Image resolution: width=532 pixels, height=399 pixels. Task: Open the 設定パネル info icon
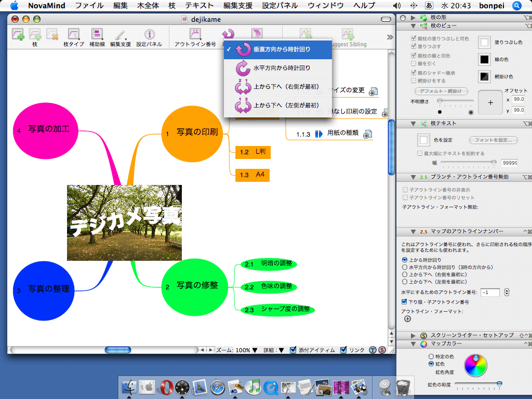(x=149, y=34)
